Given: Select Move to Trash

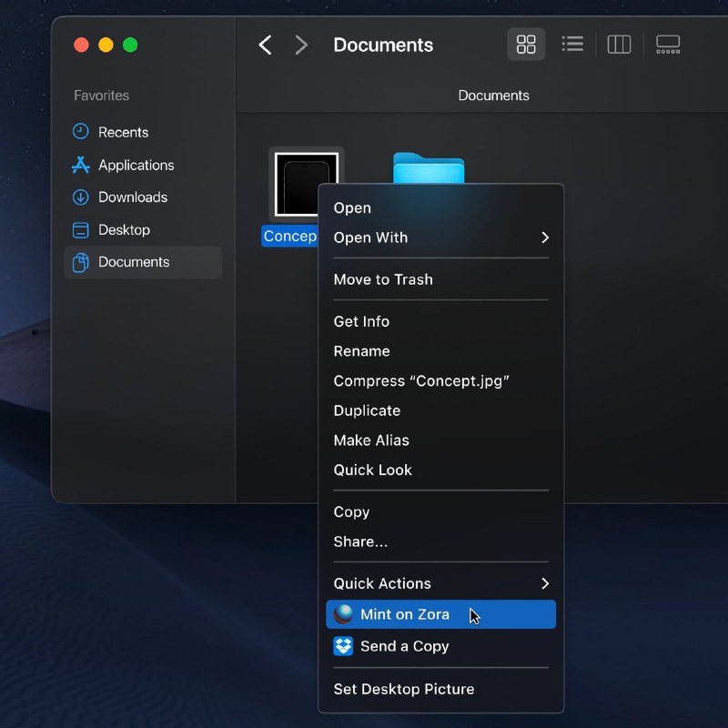Looking at the screenshot, I should pos(440,279).
